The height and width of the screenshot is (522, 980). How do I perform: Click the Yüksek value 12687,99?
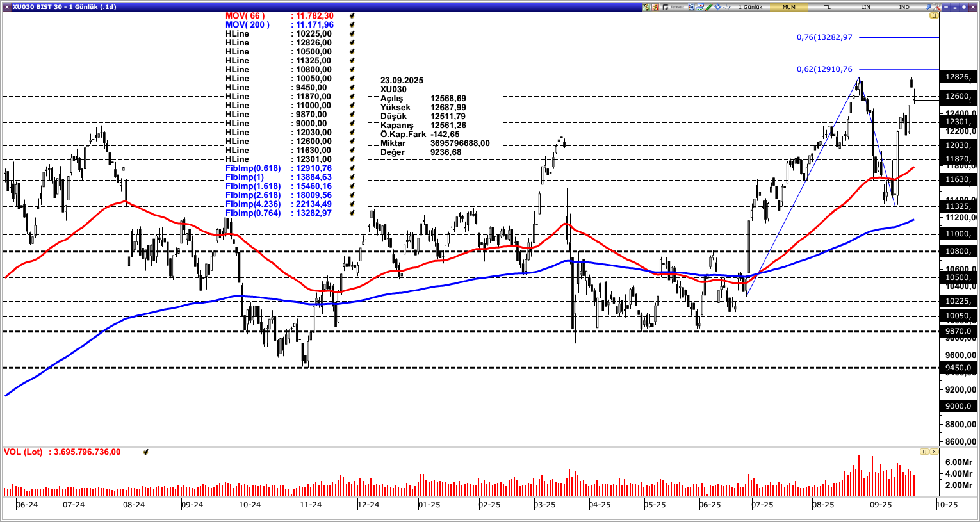tap(448, 108)
